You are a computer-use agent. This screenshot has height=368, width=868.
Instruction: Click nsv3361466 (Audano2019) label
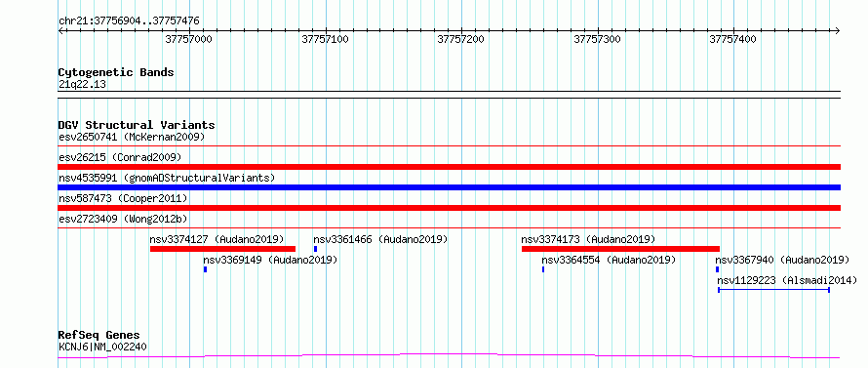pos(380,239)
